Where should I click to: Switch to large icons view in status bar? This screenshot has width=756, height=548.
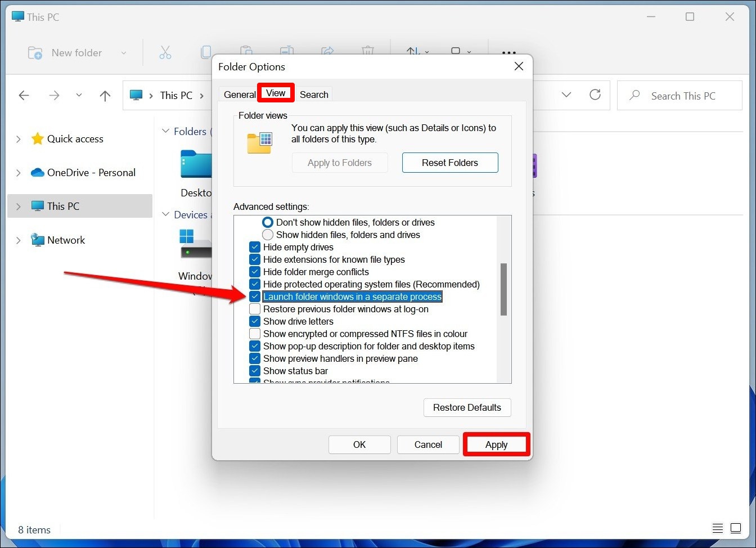click(736, 528)
